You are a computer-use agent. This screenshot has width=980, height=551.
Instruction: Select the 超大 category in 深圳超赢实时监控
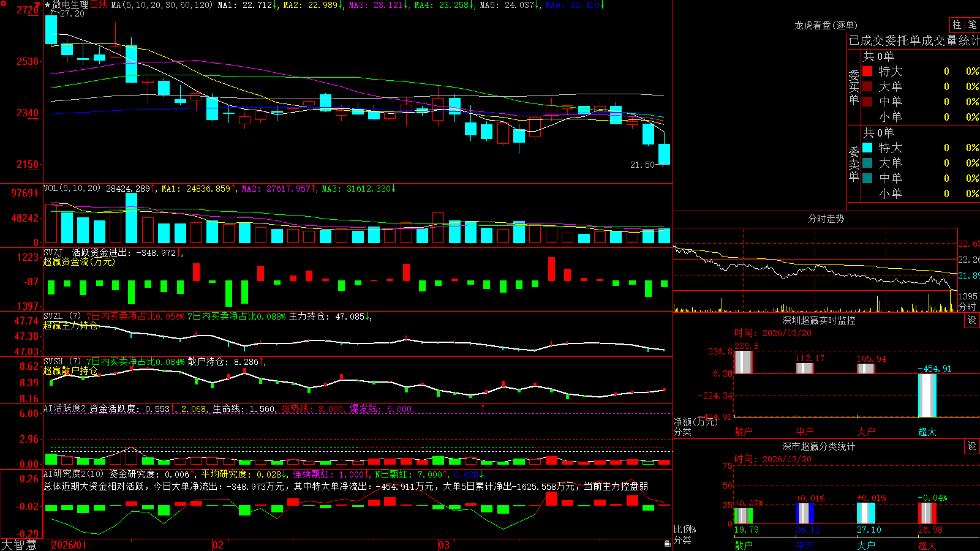[x=927, y=432]
